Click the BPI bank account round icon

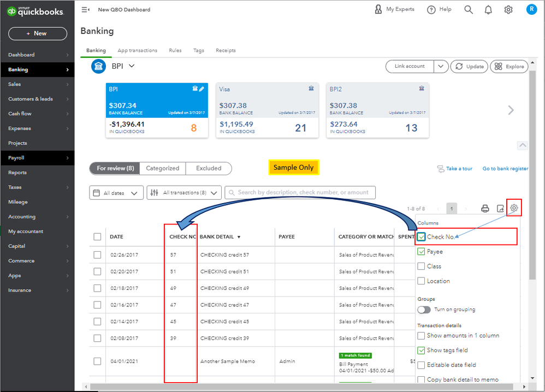tap(98, 66)
